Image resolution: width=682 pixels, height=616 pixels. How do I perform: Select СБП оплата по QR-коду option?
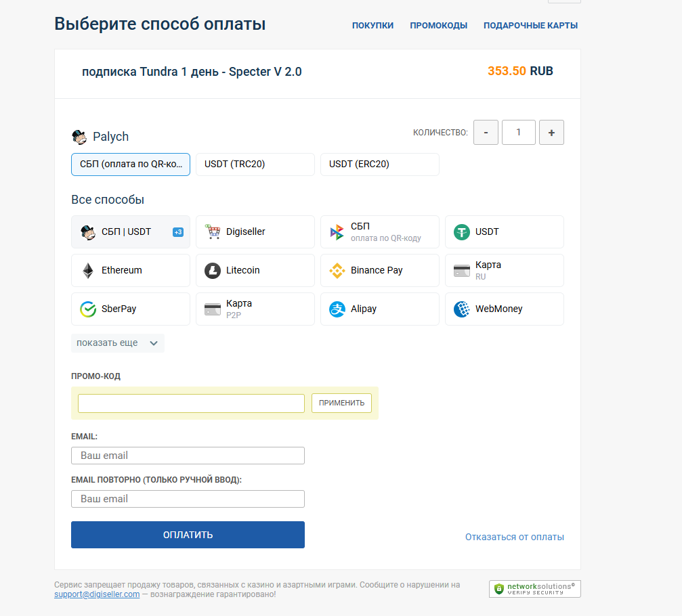[x=380, y=232]
